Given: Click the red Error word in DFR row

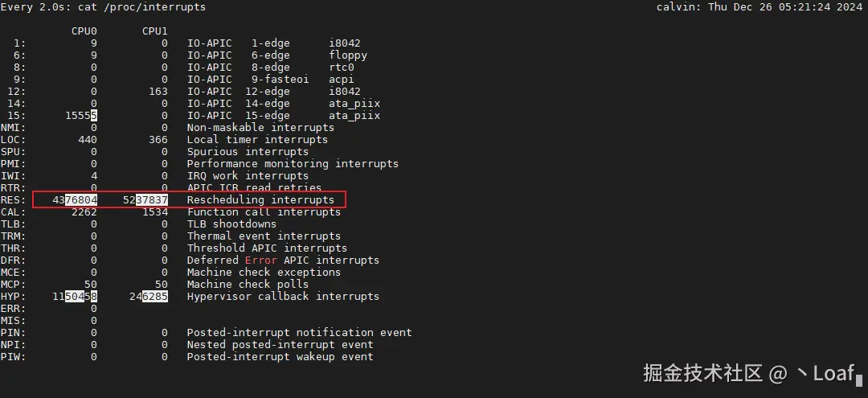Looking at the screenshot, I should point(260,261).
